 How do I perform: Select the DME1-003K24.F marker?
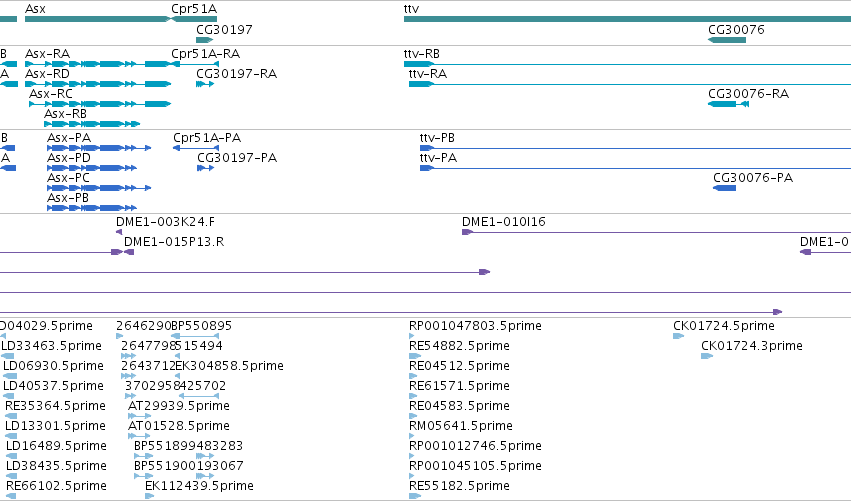119,232
